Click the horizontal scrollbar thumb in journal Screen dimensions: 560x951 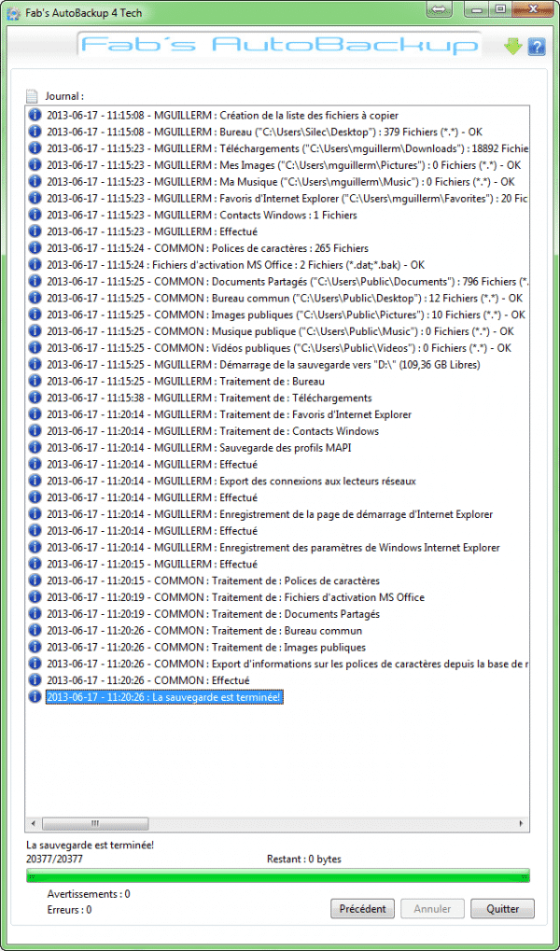click(94, 824)
